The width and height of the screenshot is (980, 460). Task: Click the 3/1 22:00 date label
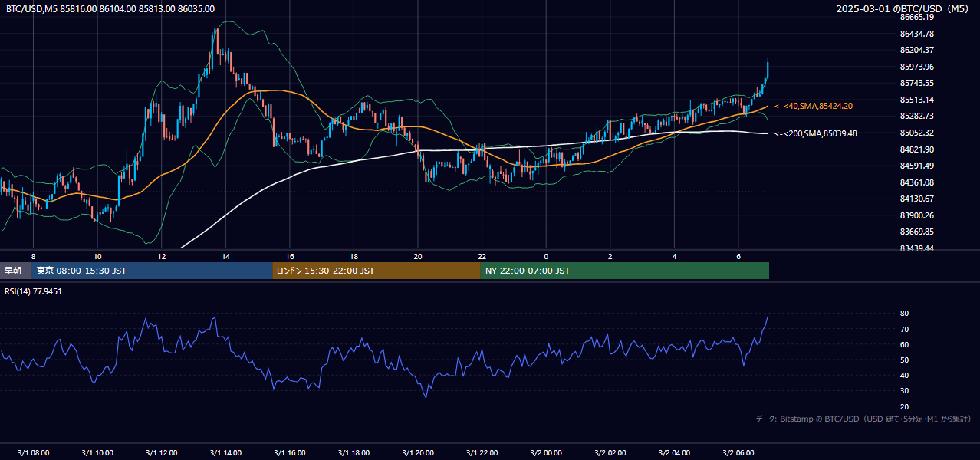pyautogui.click(x=482, y=453)
